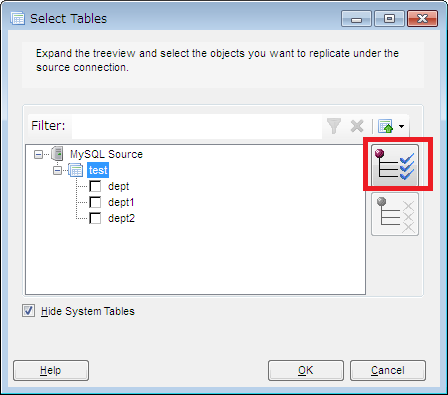
Task: Click the deselect all tables tree icon
Action: click(x=395, y=214)
